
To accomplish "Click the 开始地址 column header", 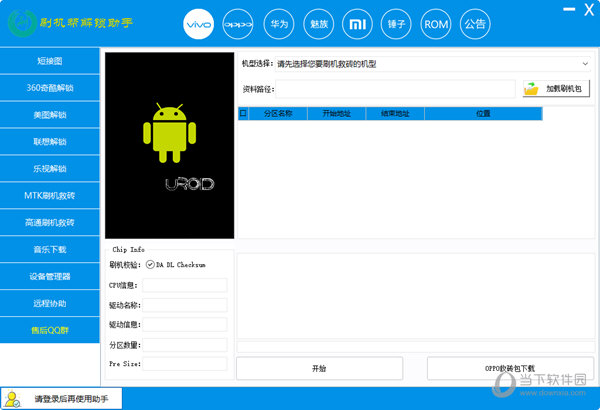I will (x=337, y=113).
